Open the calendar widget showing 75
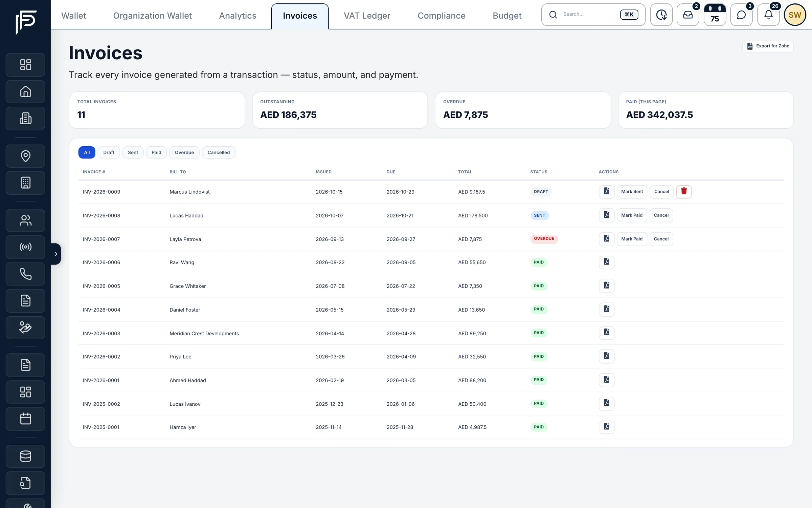The height and width of the screenshot is (508, 812). tap(715, 15)
